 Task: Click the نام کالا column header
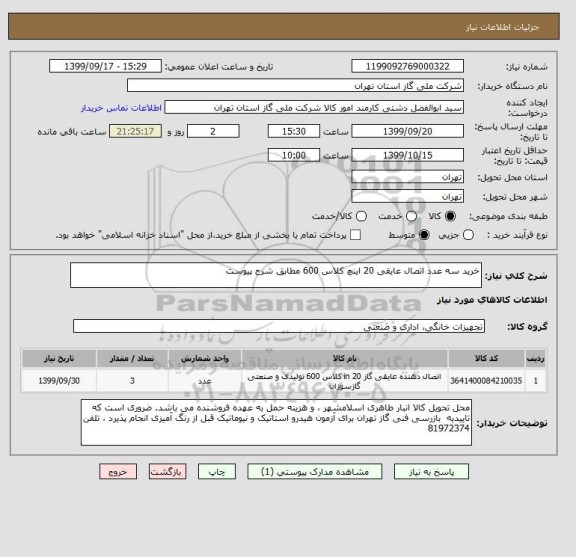345,358
